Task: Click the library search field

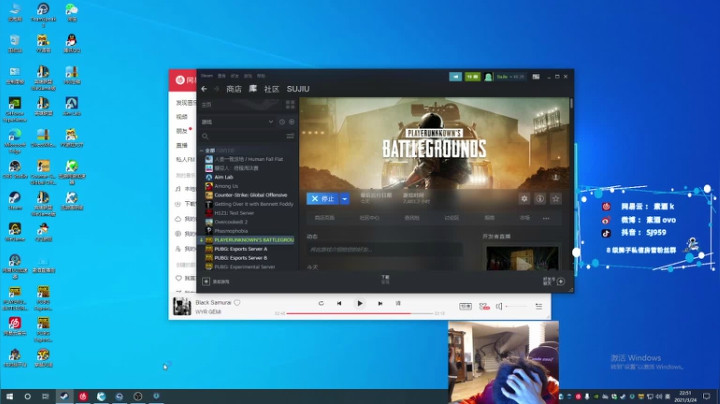Action: tap(242, 136)
